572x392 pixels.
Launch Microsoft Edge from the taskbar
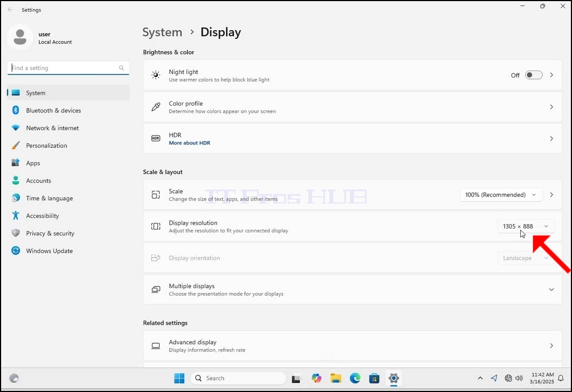click(x=355, y=378)
